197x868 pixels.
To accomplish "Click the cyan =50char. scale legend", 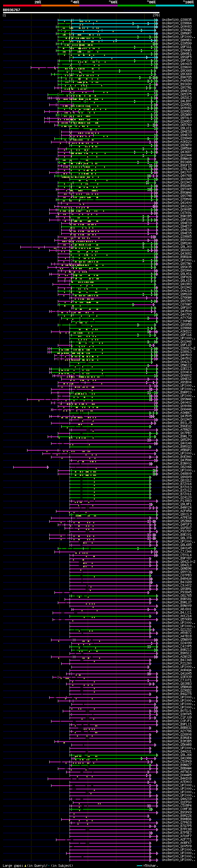I will [147, 866].
